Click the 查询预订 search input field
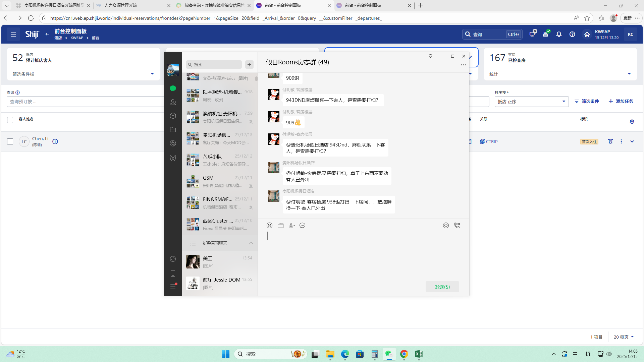This screenshot has height=362, width=644. [x=84, y=102]
